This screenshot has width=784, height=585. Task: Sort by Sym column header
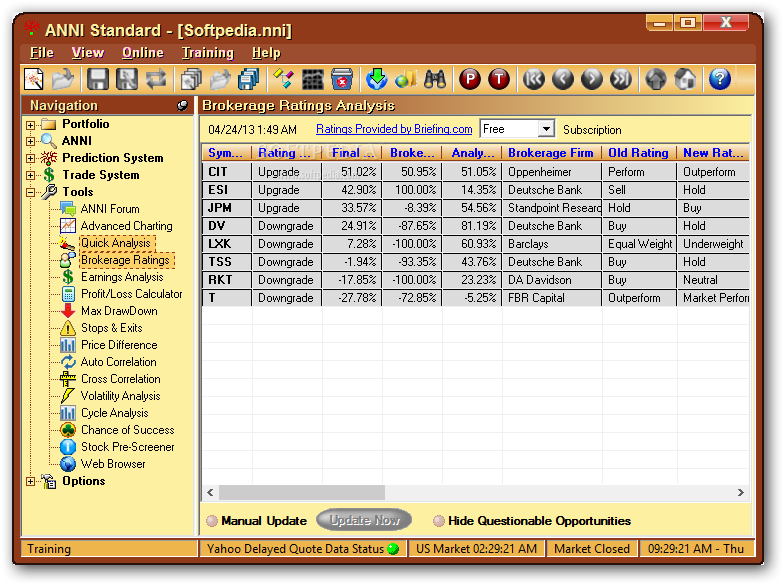(x=226, y=153)
